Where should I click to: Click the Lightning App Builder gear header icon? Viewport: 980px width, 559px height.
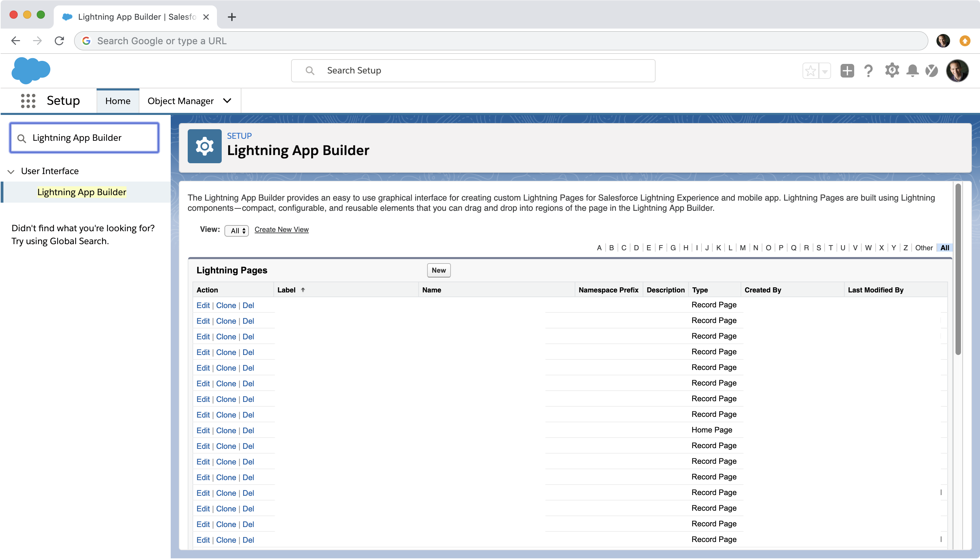click(205, 146)
